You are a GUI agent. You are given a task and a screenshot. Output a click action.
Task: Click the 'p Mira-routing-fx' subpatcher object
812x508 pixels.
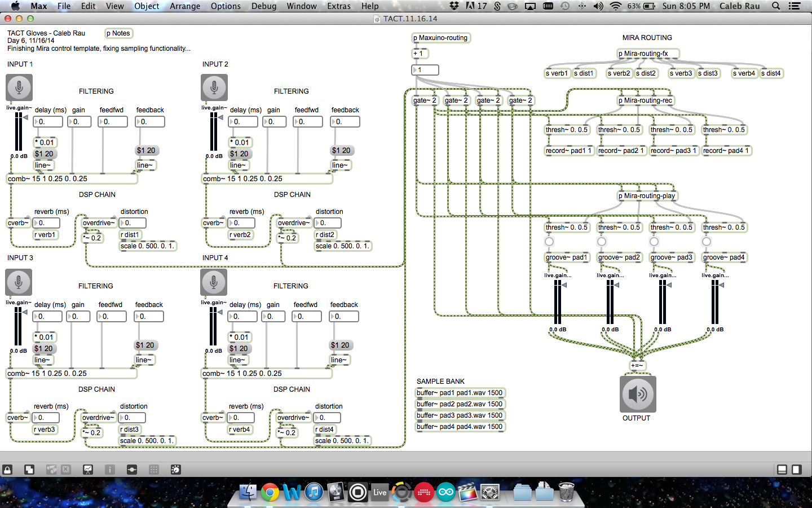click(648, 54)
